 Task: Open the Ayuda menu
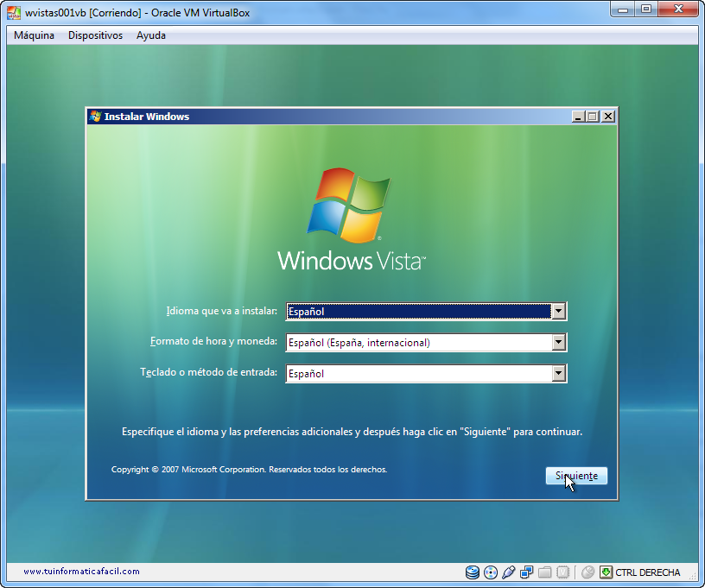(151, 35)
